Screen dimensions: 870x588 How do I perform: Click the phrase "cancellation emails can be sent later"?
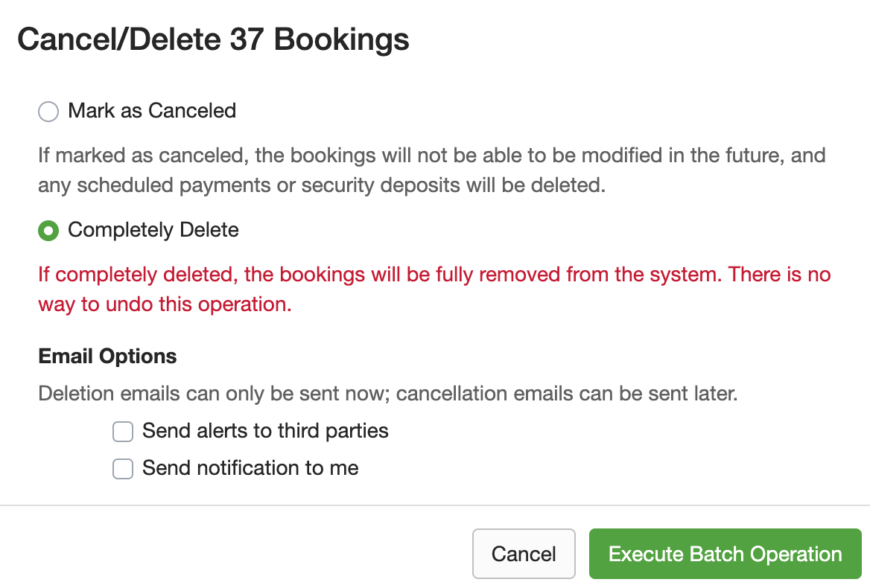566,393
